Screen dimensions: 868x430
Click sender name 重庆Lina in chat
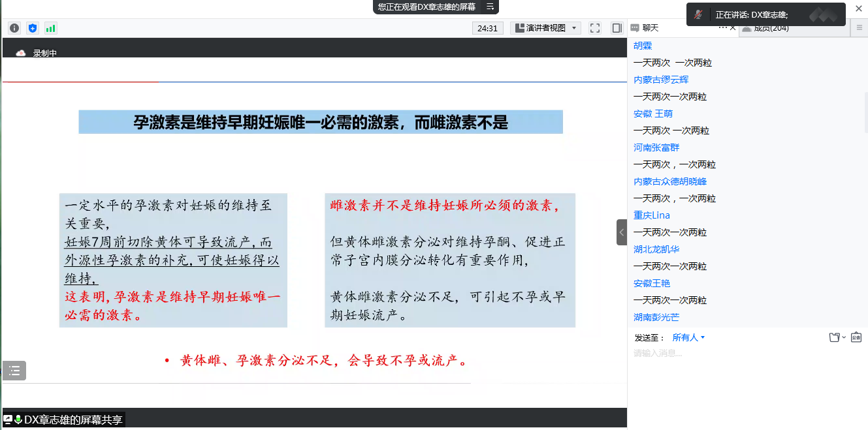click(x=652, y=215)
